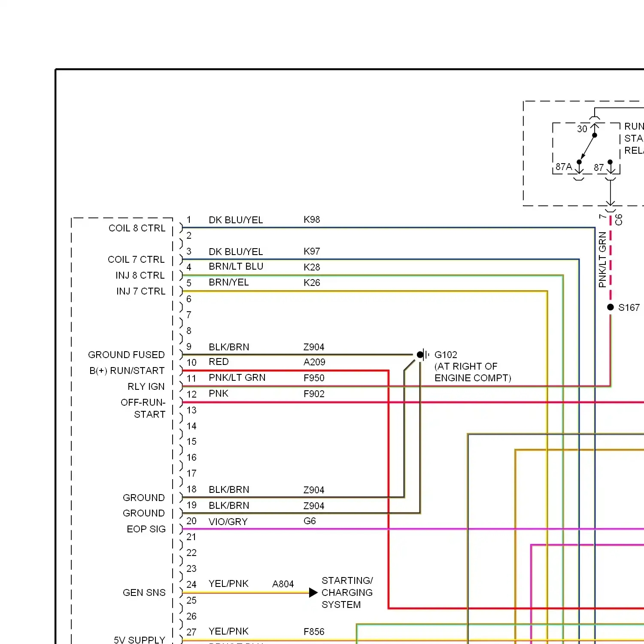Click circuit code K97

(x=312, y=251)
